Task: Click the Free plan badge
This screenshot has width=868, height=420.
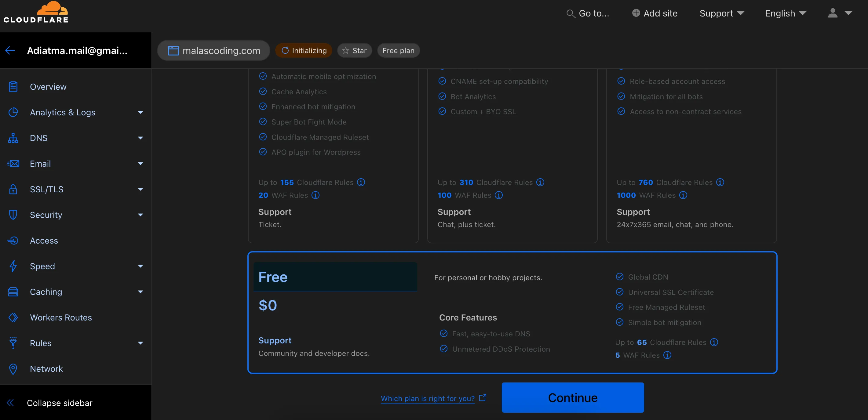Action: point(398,51)
